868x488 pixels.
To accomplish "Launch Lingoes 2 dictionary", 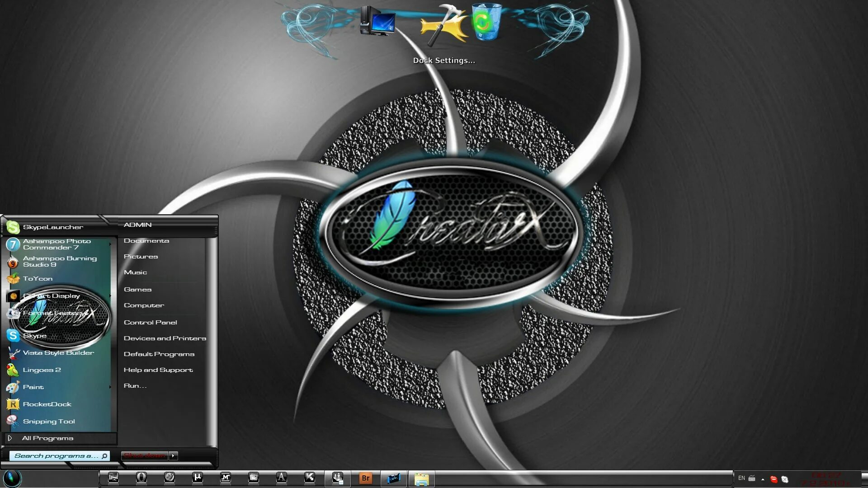I will pos(58,370).
